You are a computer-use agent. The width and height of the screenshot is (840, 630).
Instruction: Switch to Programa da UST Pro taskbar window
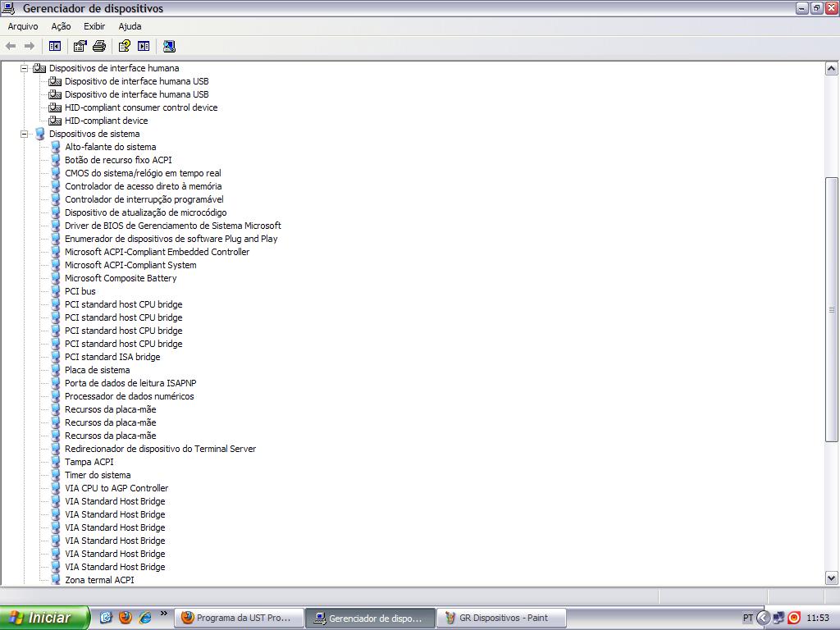239,618
